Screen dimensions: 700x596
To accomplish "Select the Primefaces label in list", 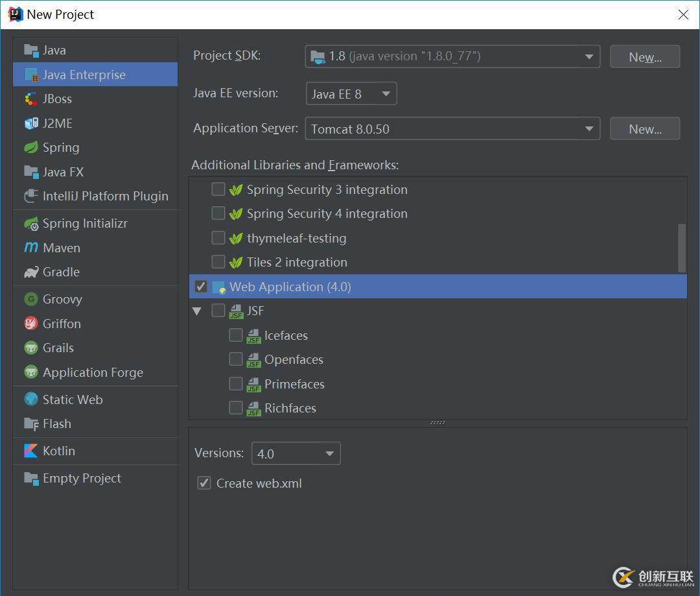I will click(x=295, y=384).
